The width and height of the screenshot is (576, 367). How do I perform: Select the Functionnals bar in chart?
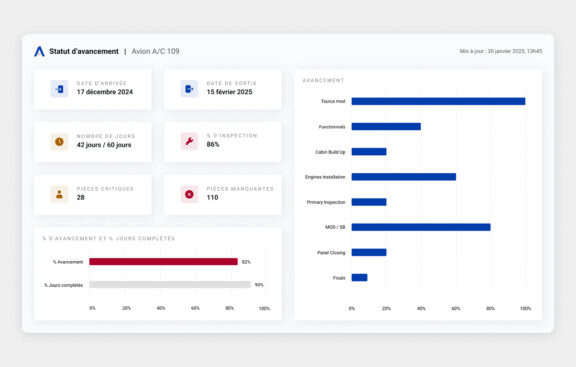coord(386,126)
